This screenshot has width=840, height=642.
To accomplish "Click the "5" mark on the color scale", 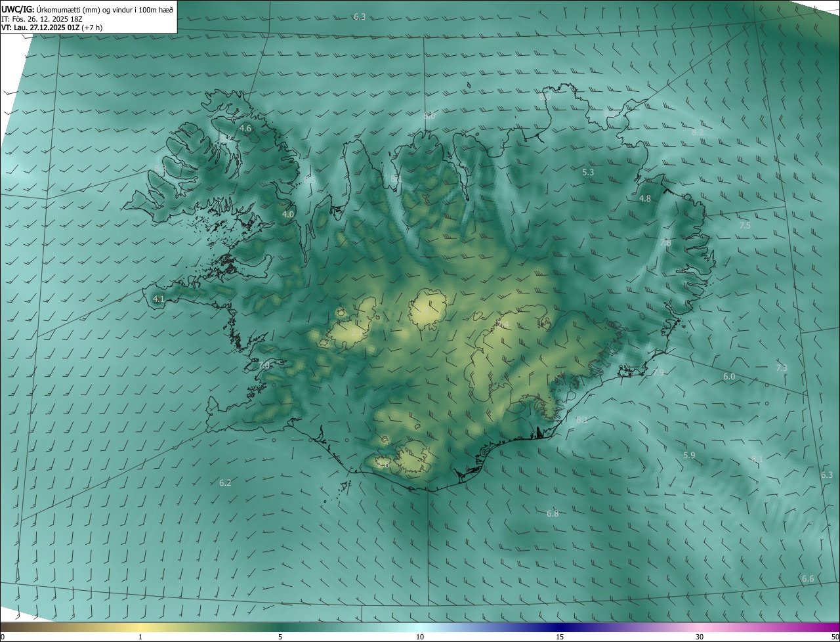I will pos(280,637).
